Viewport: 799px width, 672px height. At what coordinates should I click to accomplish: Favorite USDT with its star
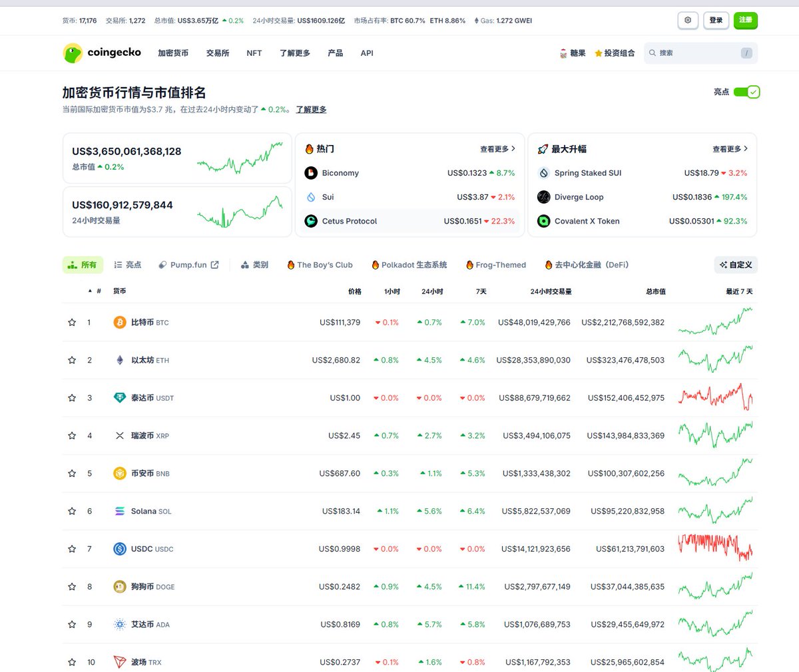click(72, 398)
